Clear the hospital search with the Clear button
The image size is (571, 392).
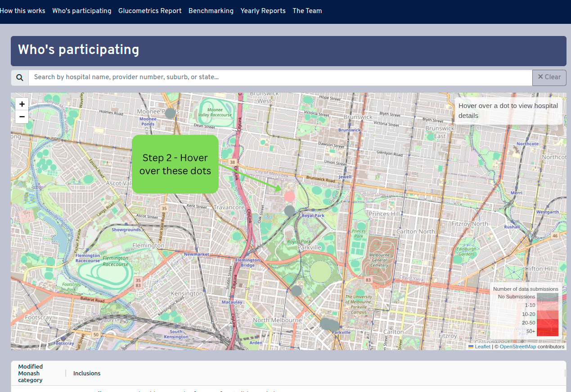tap(549, 77)
